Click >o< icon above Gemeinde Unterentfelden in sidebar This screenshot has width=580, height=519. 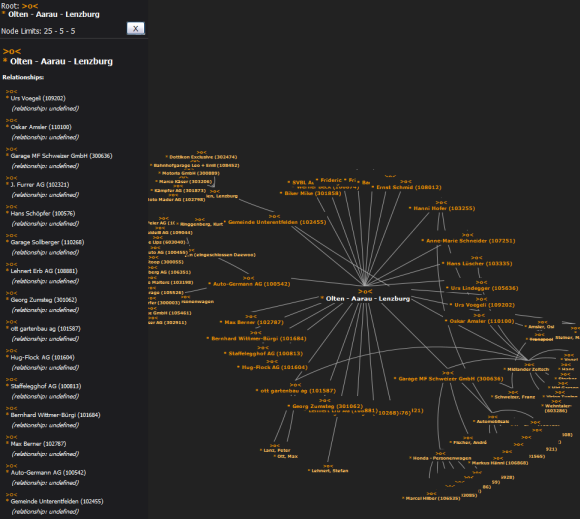pos(11,495)
